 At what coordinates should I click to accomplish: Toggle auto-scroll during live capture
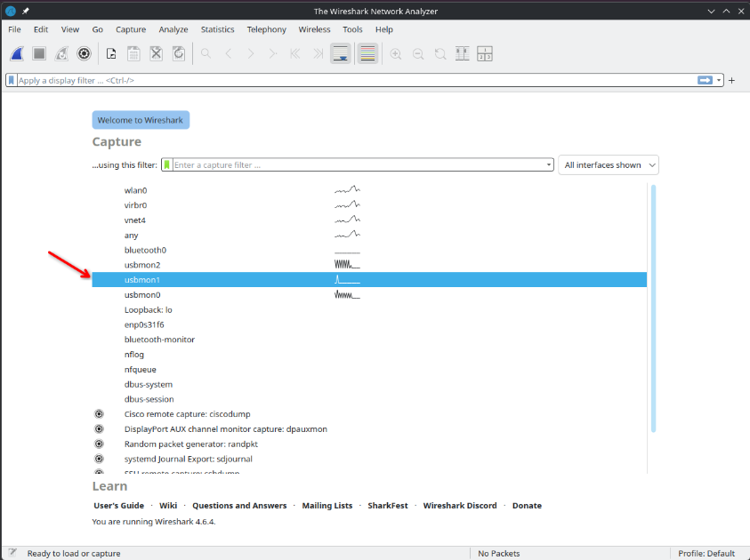[340, 53]
